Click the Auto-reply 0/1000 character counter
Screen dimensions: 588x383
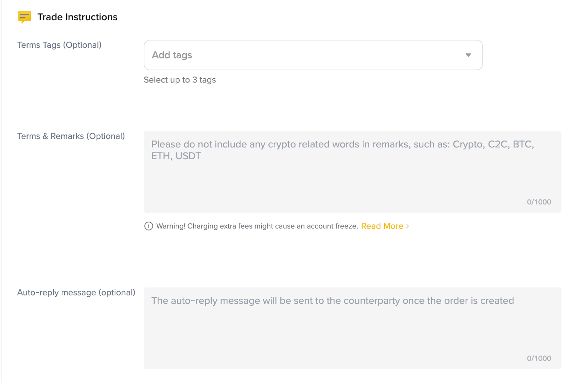click(x=539, y=358)
